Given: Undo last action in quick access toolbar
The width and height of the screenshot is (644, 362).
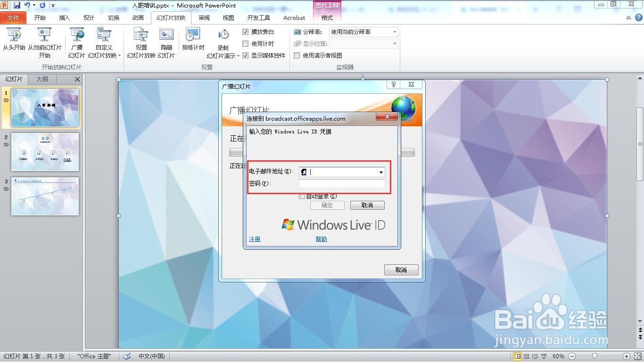Looking at the screenshot, I should 27,5.
